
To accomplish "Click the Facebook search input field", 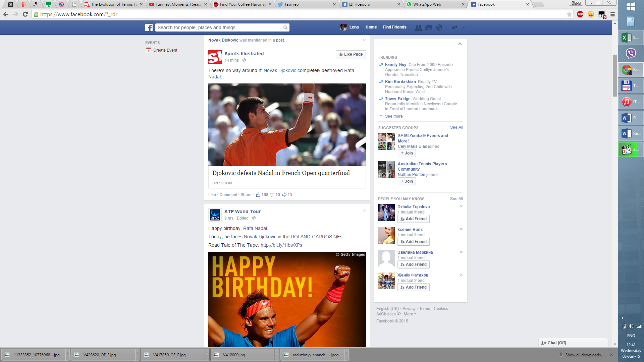I will pos(219,27).
